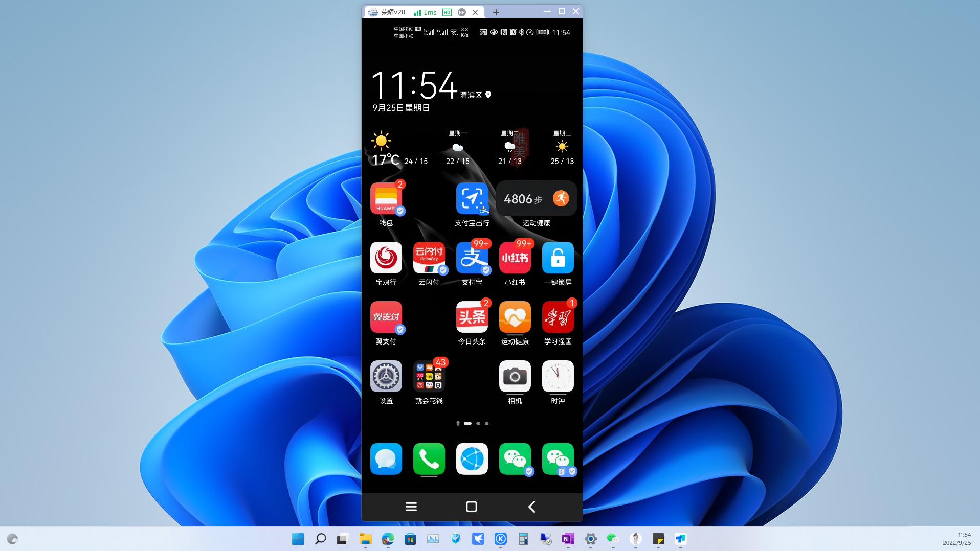Launch the 今日头条 news app
The height and width of the screenshot is (551, 980).
(x=472, y=317)
